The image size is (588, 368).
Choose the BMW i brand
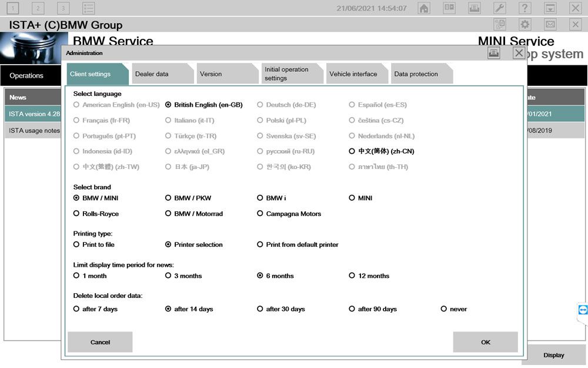[x=272, y=198]
